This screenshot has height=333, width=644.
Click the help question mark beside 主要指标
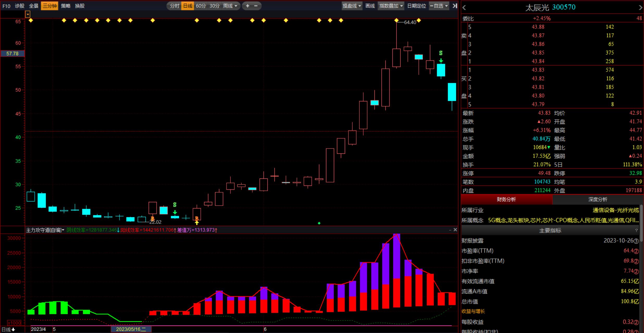coord(636,230)
